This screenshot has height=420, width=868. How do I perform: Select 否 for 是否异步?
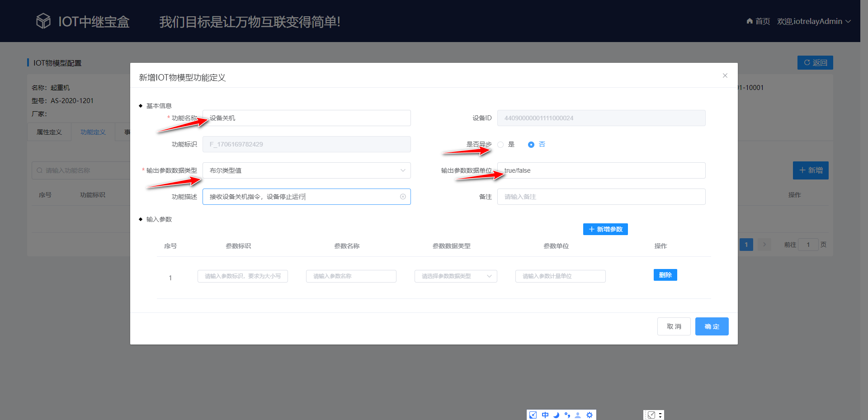[531, 144]
